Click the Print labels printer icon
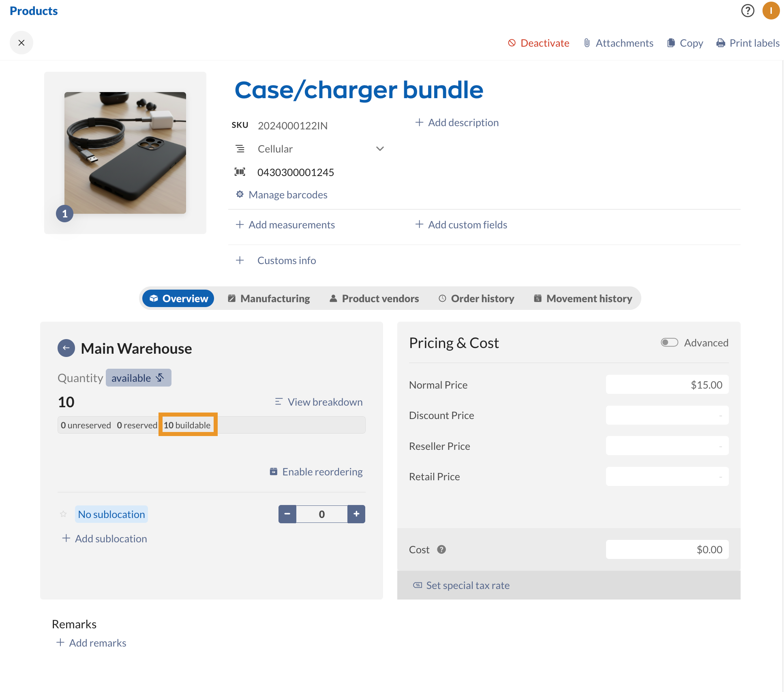 click(x=721, y=43)
